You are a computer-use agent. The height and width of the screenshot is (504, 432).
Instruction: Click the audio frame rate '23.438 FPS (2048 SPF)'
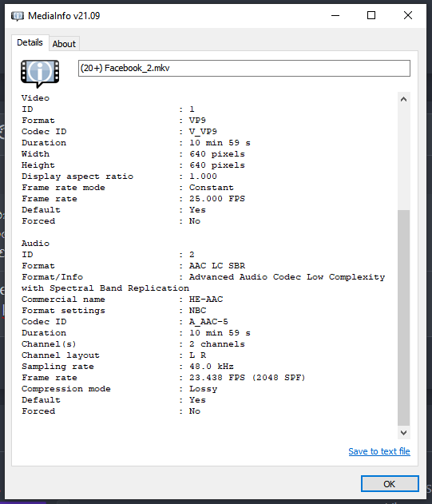click(x=247, y=378)
